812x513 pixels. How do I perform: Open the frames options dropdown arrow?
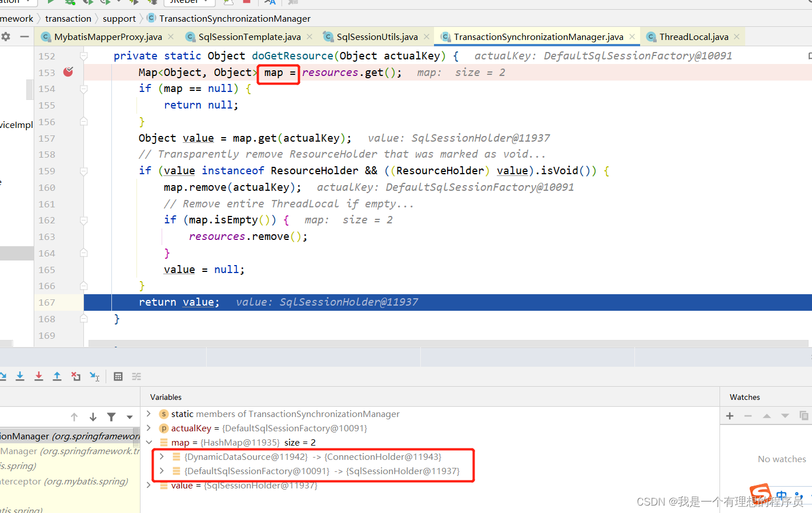(130, 417)
